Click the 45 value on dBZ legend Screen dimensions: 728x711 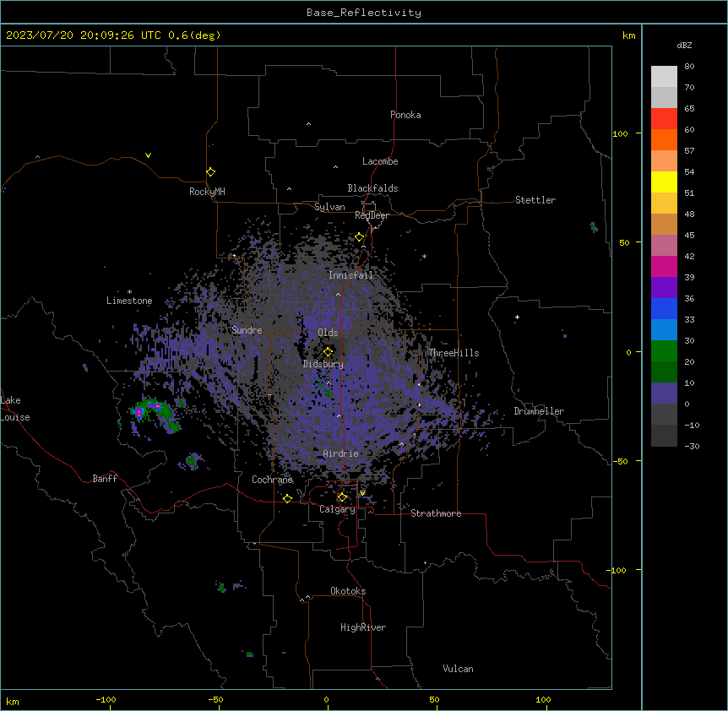pyautogui.click(x=689, y=236)
